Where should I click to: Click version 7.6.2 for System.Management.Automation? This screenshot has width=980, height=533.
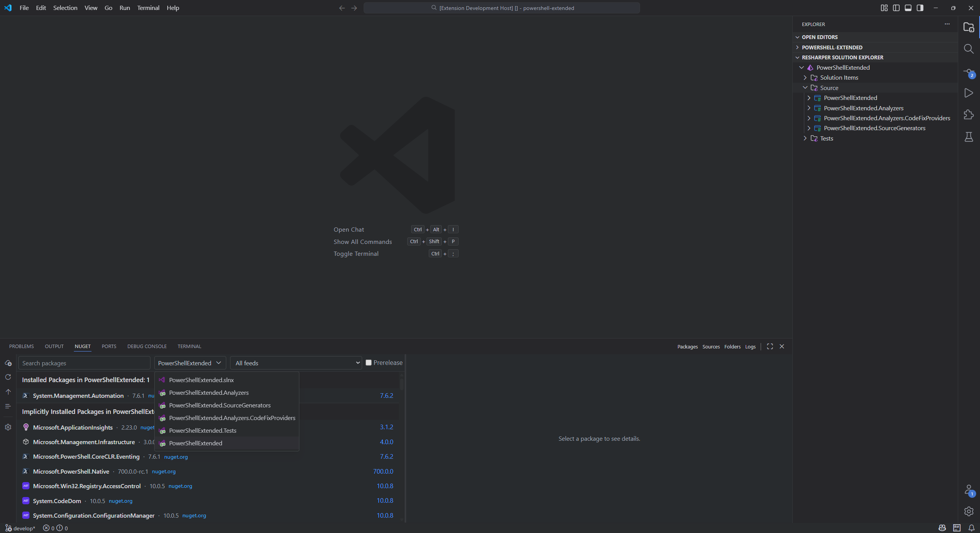[x=387, y=396]
